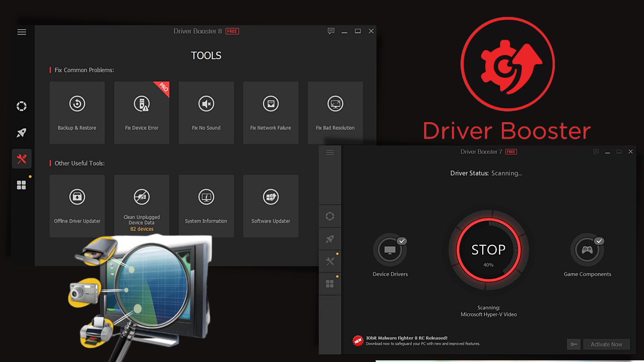Select the Tools section tab
644x362 pixels.
(22, 159)
